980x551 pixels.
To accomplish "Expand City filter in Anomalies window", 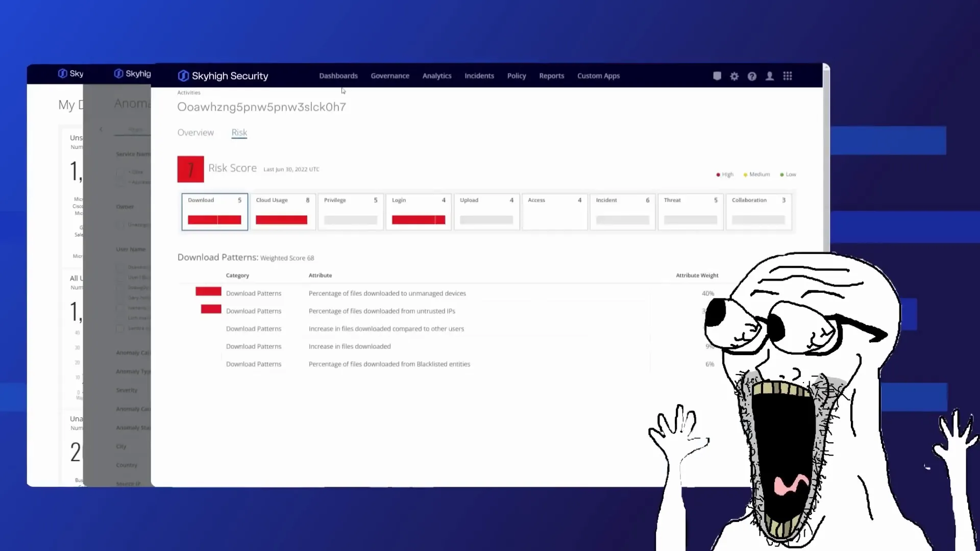I will click(121, 446).
